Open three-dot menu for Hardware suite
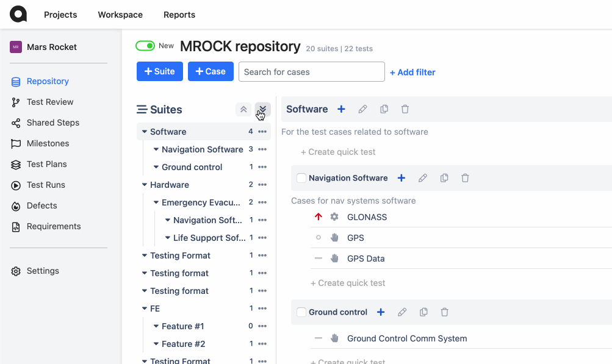The width and height of the screenshot is (612, 364). 262,185
